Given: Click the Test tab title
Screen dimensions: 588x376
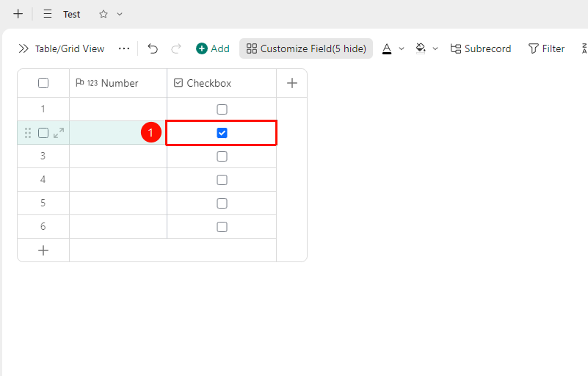Looking at the screenshot, I should click(72, 14).
